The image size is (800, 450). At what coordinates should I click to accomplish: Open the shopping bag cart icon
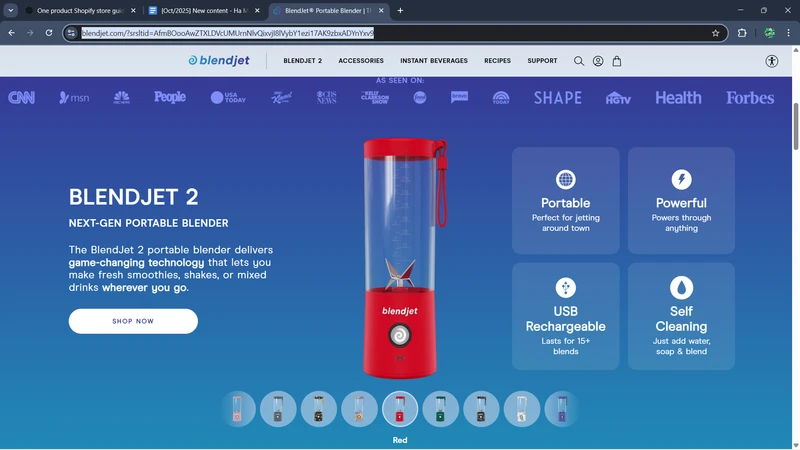617,61
